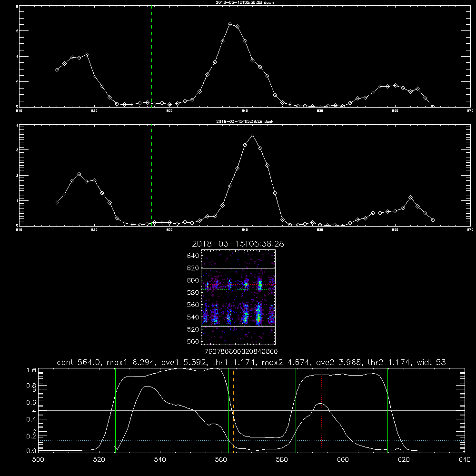Click the bottom plot x-axis label 640
476x476 pixels.
pyautogui.click(x=465, y=460)
